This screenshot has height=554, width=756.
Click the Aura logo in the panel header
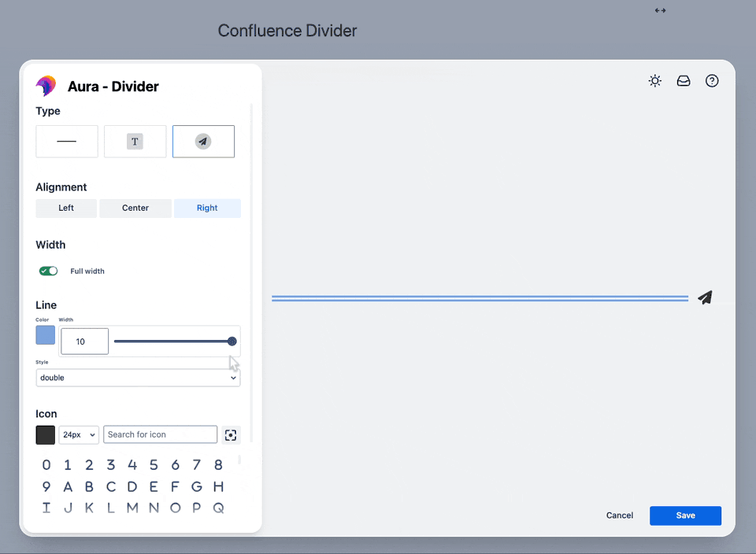coord(46,85)
